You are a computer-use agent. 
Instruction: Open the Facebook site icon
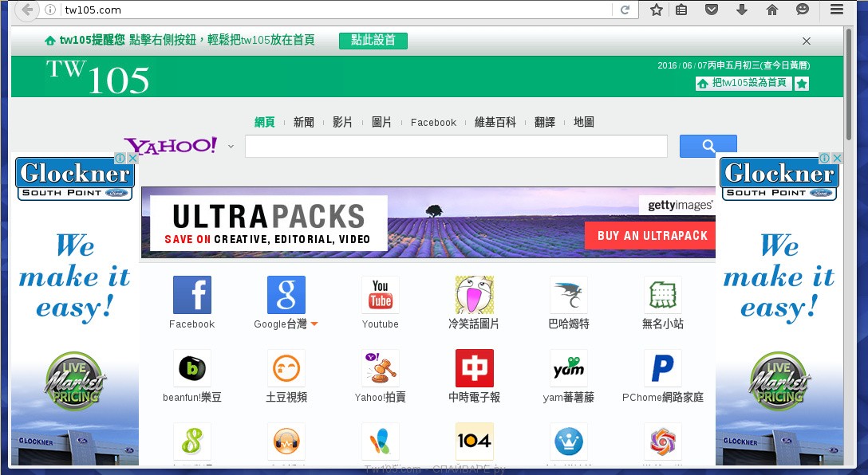click(x=192, y=295)
